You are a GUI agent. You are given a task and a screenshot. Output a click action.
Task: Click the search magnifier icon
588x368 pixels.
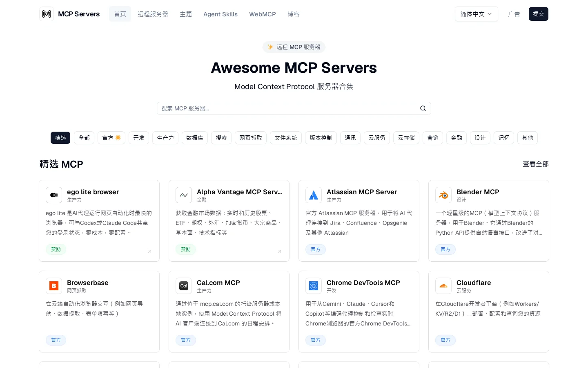(x=423, y=108)
